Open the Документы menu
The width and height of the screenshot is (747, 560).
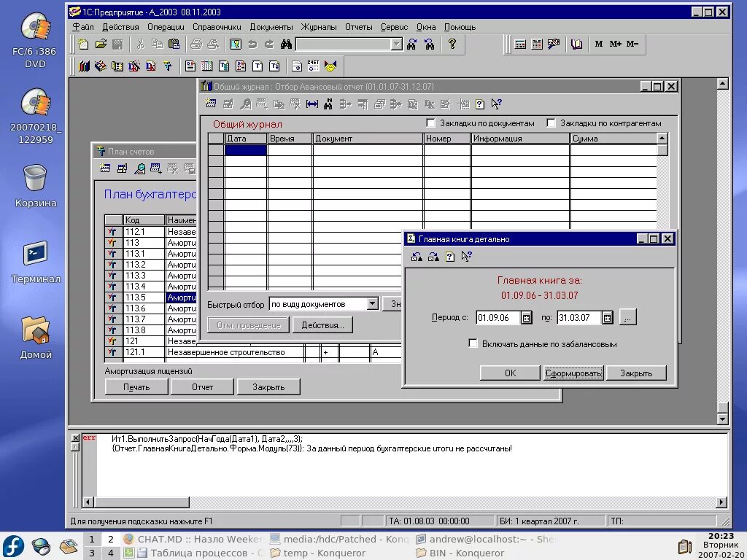tap(271, 27)
